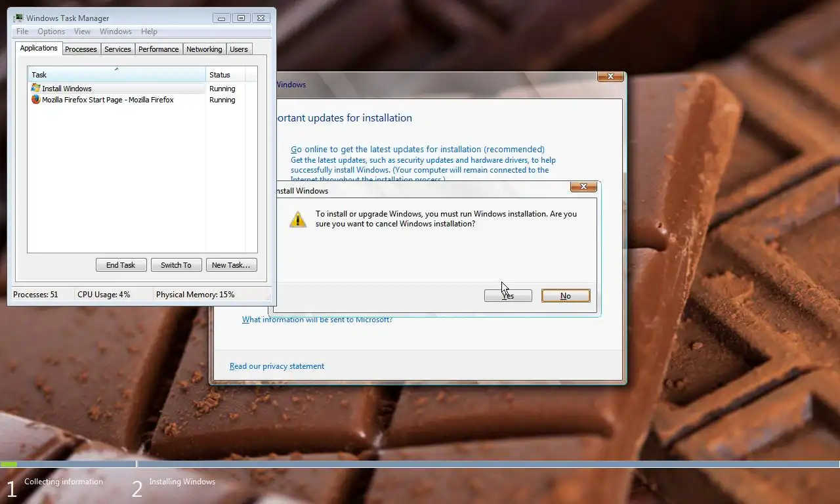The width and height of the screenshot is (840, 504).
Task: Switch to the Users tab
Action: click(x=239, y=49)
